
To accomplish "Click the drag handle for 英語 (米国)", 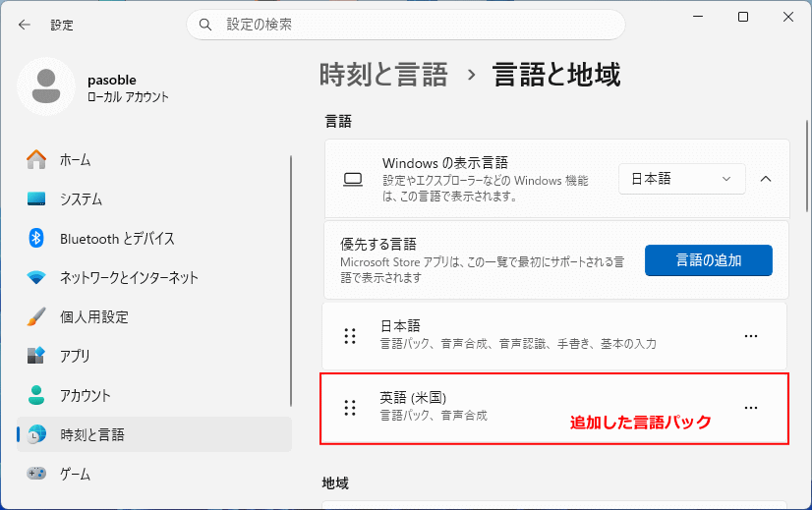I will point(350,408).
